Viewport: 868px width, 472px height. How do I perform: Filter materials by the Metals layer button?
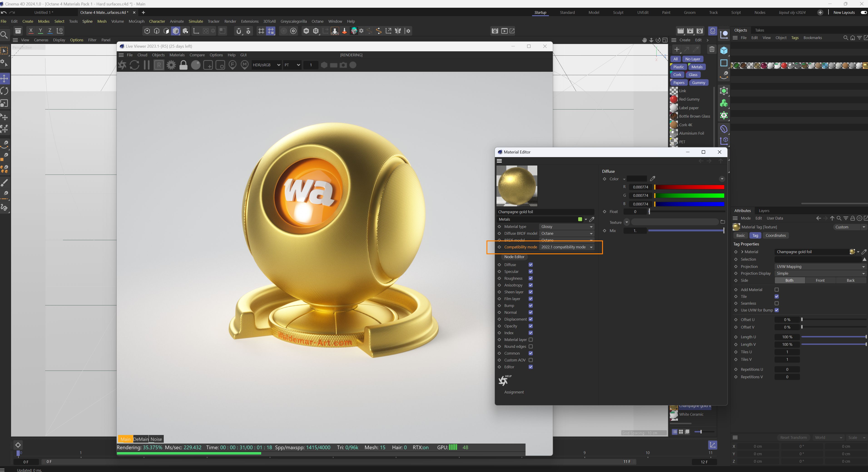[697, 67]
